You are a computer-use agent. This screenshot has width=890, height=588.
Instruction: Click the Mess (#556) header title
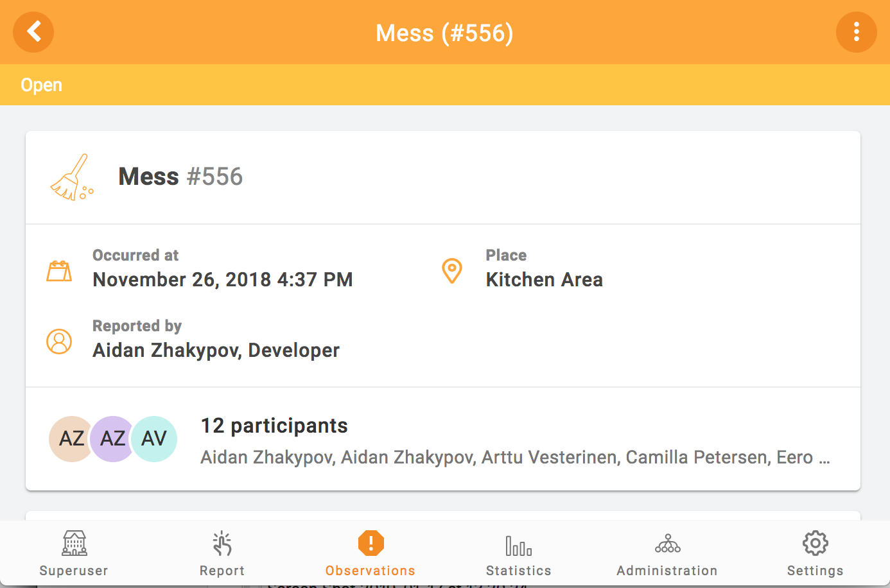[444, 33]
